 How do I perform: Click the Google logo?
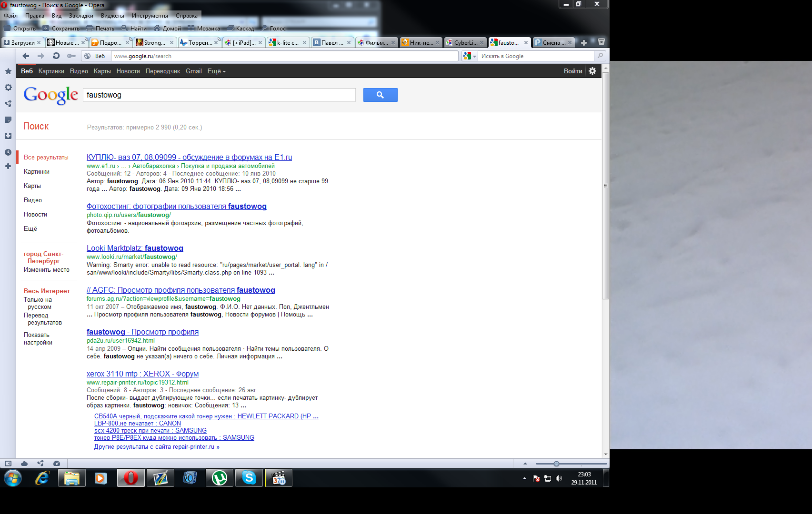tap(51, 95)
